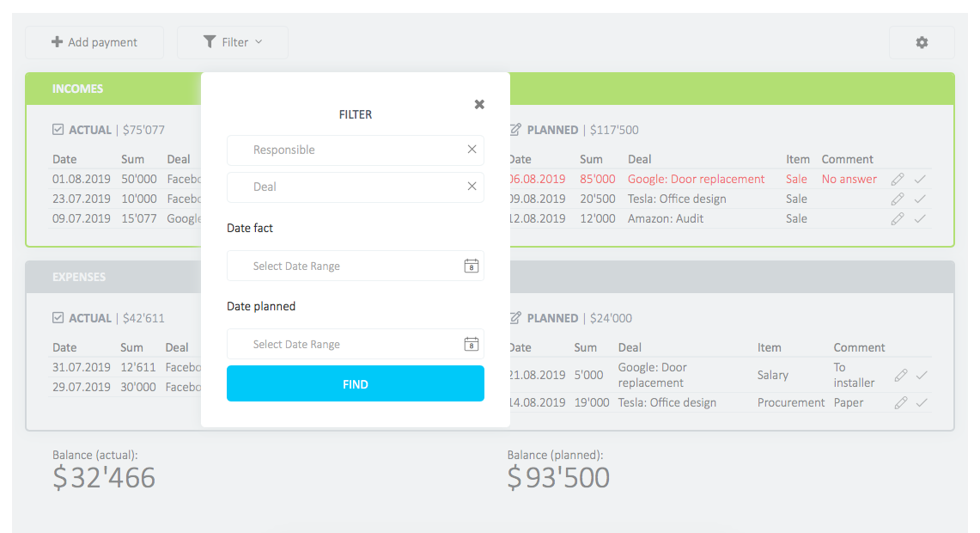Image resolution: width=980 pixels, height=533 pixels.
Task: Click the Amazon: Audit deal
Action: point(666,219)
